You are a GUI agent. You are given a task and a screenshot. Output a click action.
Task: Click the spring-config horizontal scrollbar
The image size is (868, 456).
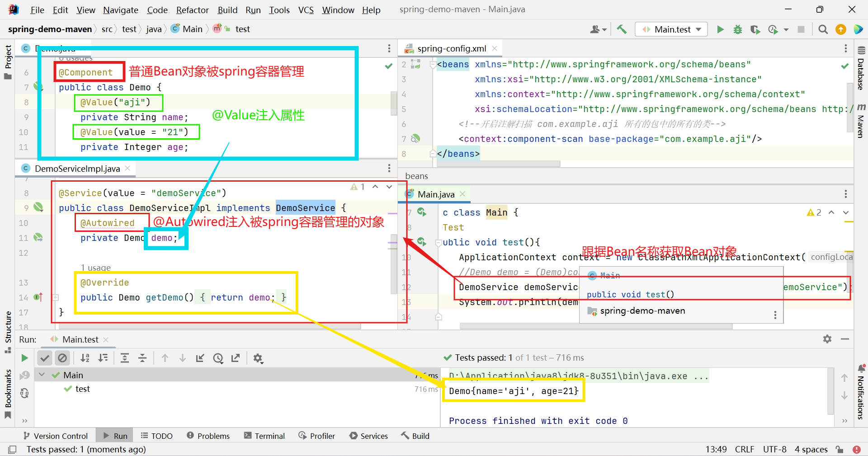[x=498, y=164]
